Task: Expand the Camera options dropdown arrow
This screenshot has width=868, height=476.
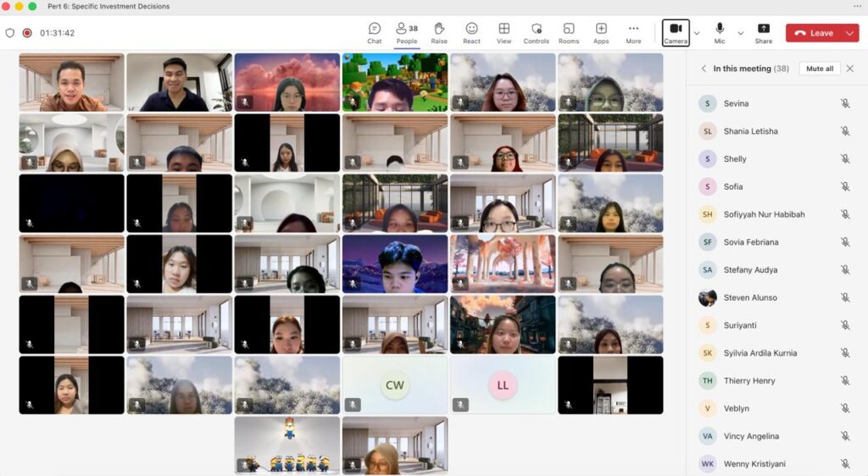Action: pyautogui.click(x=697, y=33)
